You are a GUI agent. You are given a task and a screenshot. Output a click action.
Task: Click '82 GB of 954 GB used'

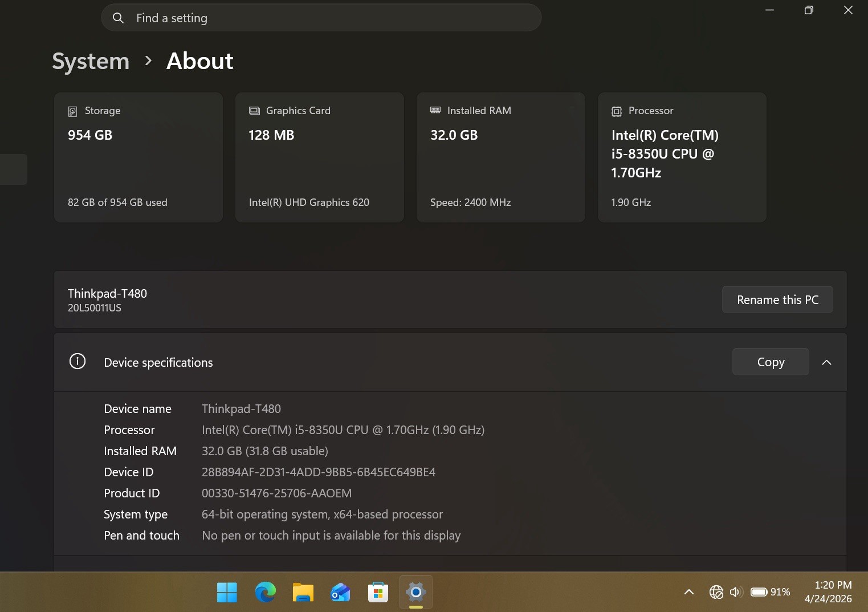tap(117, 202)
